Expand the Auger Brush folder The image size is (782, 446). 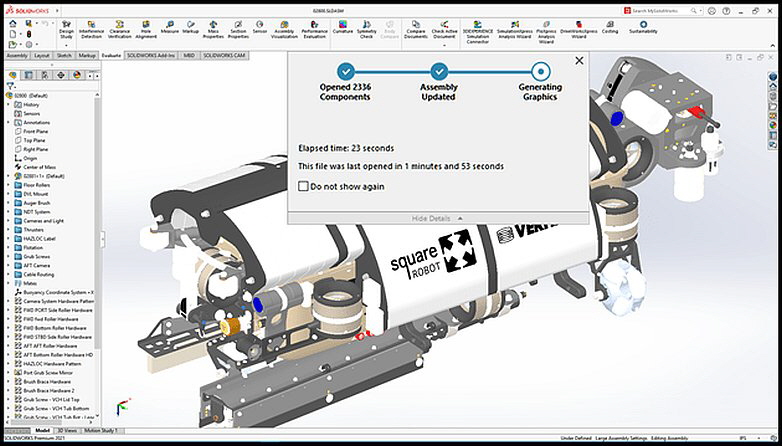[x=8, y=203]
